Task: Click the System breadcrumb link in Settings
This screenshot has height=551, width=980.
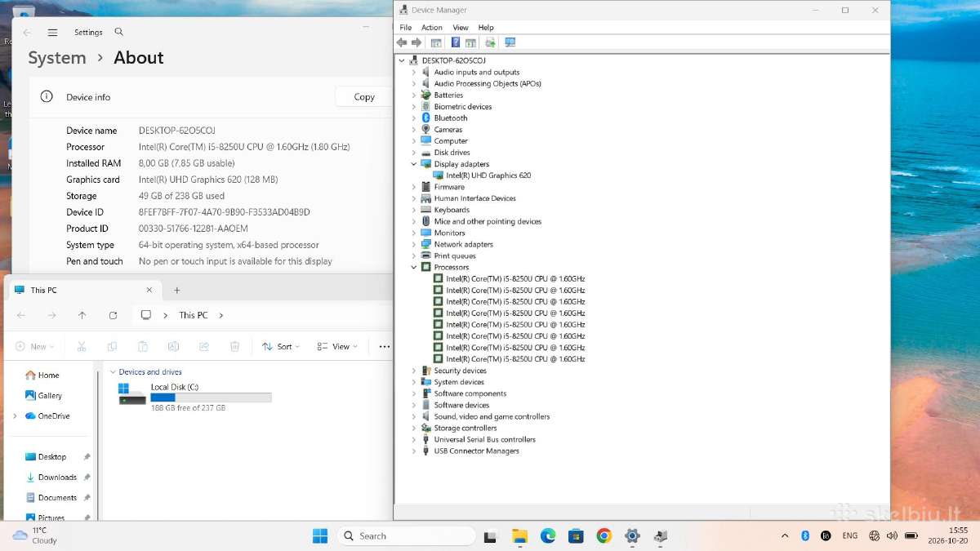Action: click(57, 58)
